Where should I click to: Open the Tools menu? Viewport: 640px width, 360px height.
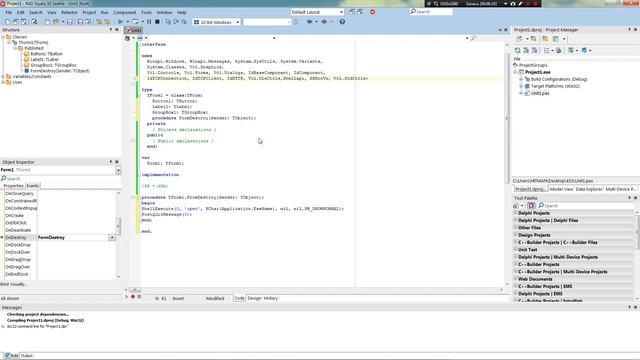point(146,12)
